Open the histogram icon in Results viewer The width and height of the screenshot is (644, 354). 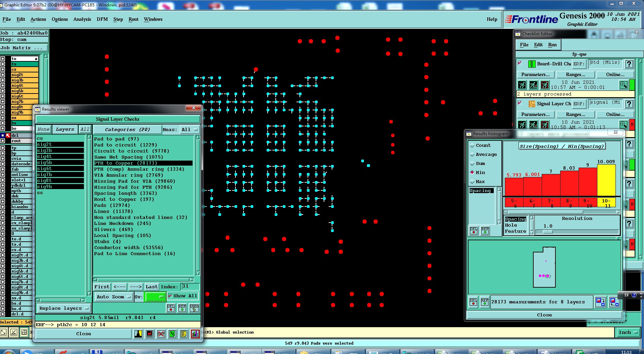tap(195, 334)
